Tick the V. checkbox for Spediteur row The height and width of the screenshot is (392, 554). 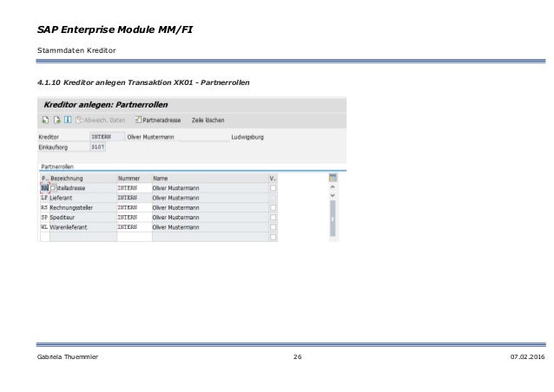click(x=274, y=218)
